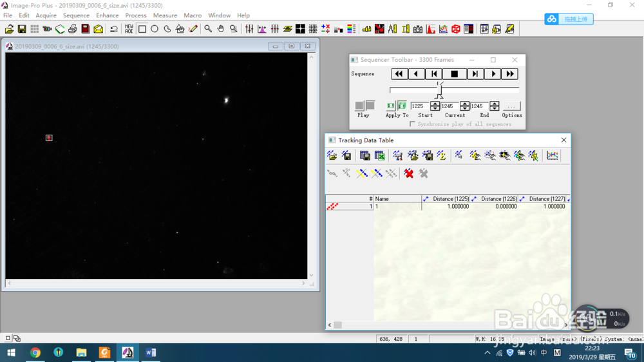Click the Open file folder icon in main toolbar
Viewport: 644px width, 362px height.
click(x=9, y=29)
